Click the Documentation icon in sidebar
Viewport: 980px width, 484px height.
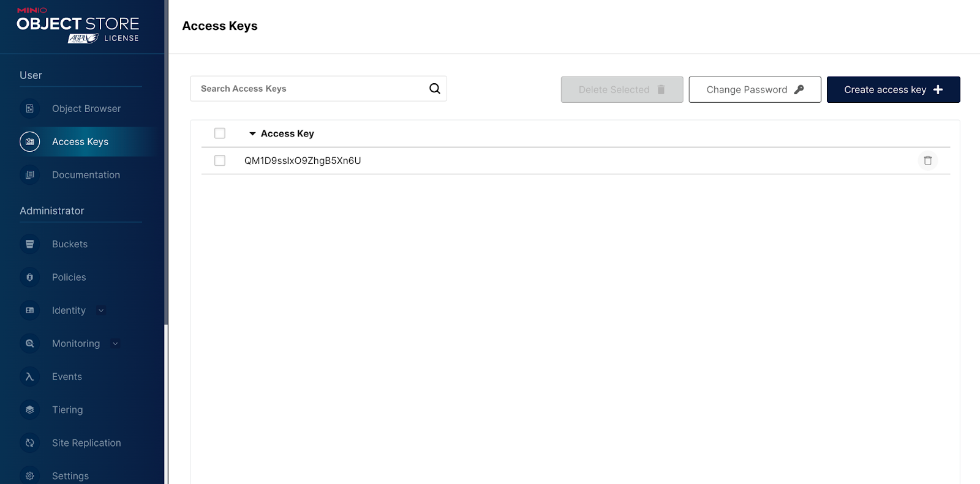click(29, 175)
